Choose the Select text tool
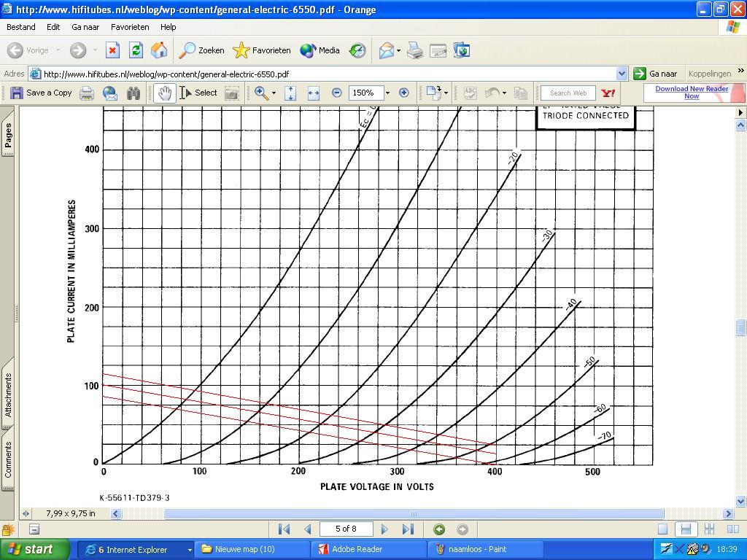This screenshot has width=747, height=560. point(198,93)
